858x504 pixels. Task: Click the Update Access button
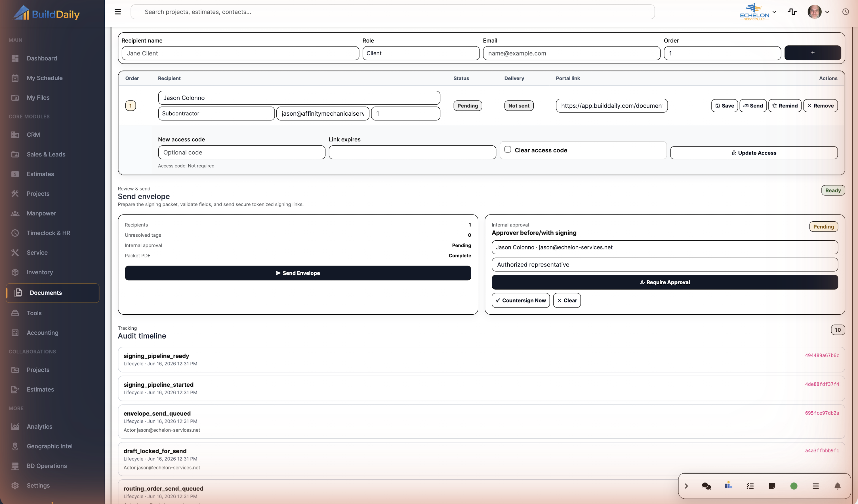[754, 153]
